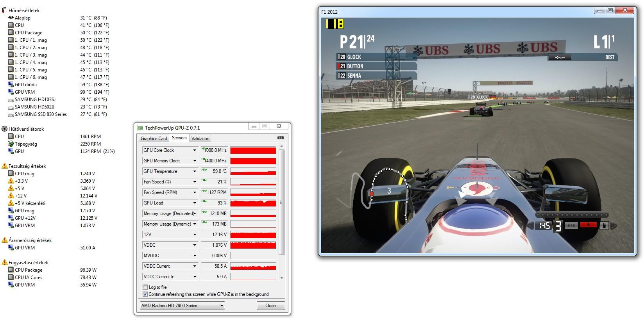644x322 pixels.
Task: Click the GPU Core Clock 1000.0 MHz value
Action: (215, 150)
